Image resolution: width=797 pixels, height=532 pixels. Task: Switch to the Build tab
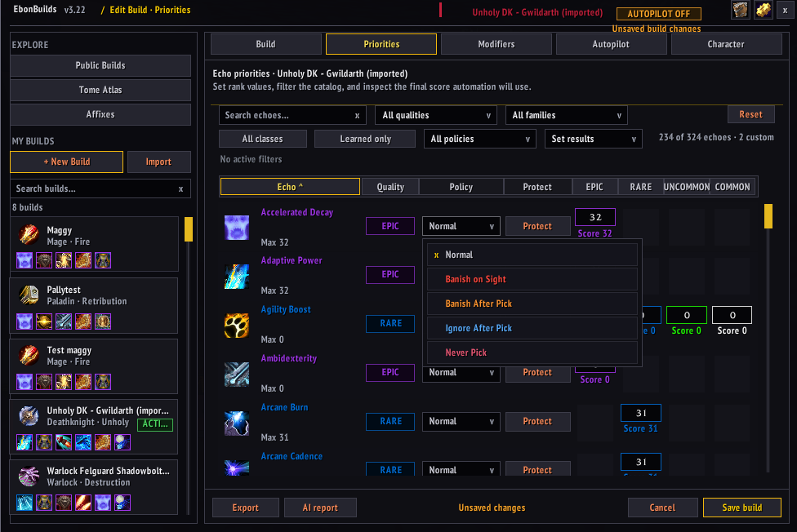[266, 44]
